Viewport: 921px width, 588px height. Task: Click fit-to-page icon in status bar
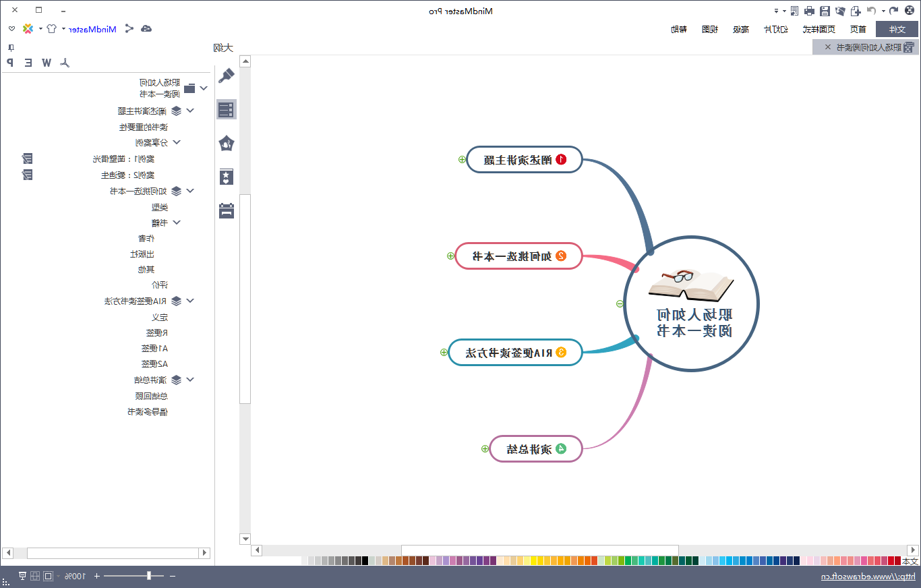point(35,576)
